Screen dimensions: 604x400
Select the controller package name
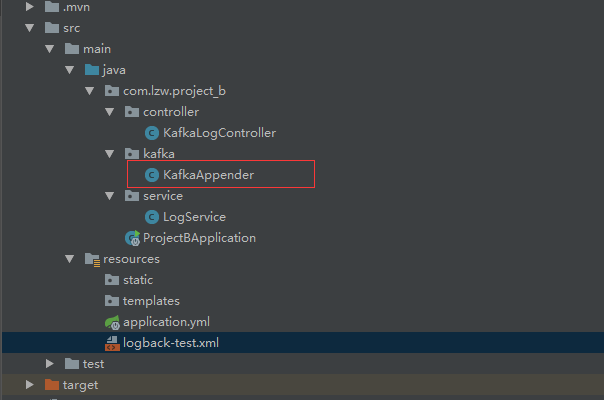click(171, 112)
